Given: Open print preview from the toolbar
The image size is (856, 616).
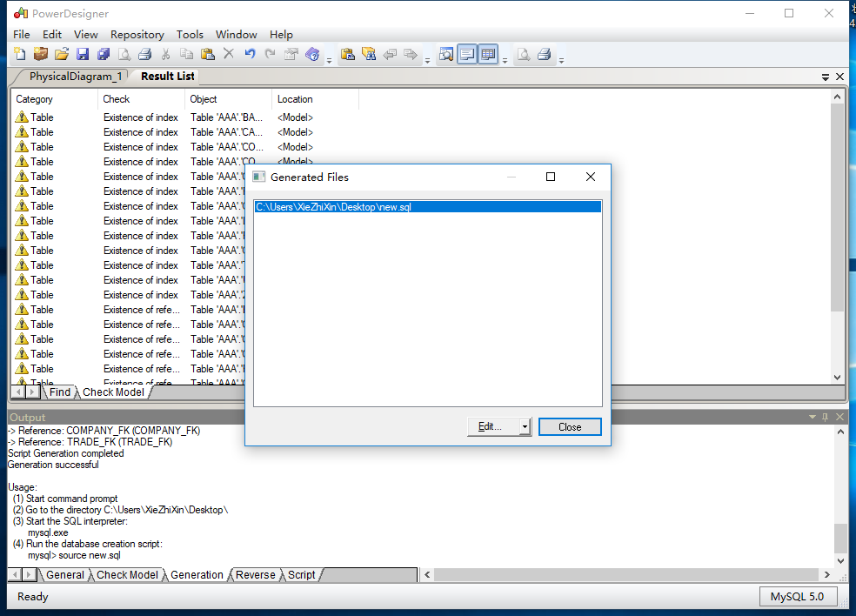Looking at the screenshot, I should [x=124, y=54].
